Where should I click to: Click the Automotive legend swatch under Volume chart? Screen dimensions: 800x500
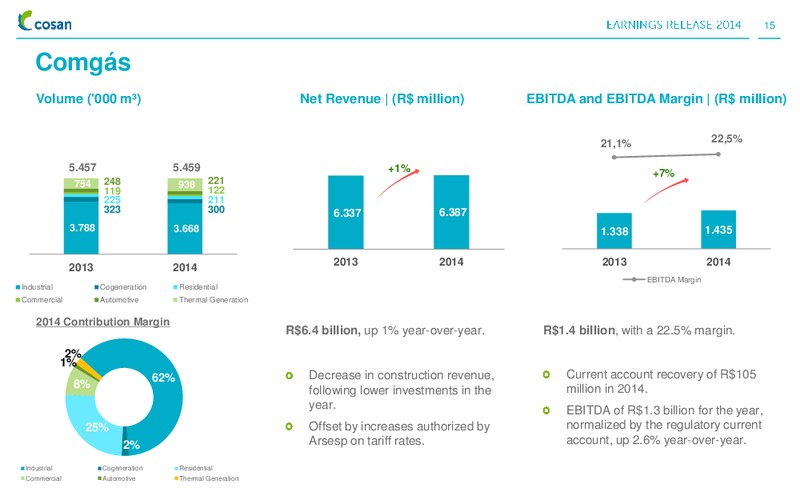click(96, 300)
